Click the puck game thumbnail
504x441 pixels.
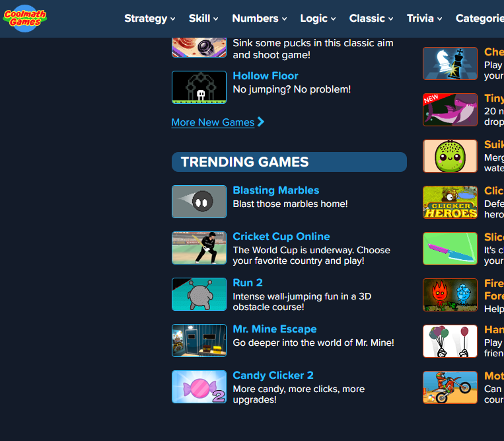tap(199, 48)
